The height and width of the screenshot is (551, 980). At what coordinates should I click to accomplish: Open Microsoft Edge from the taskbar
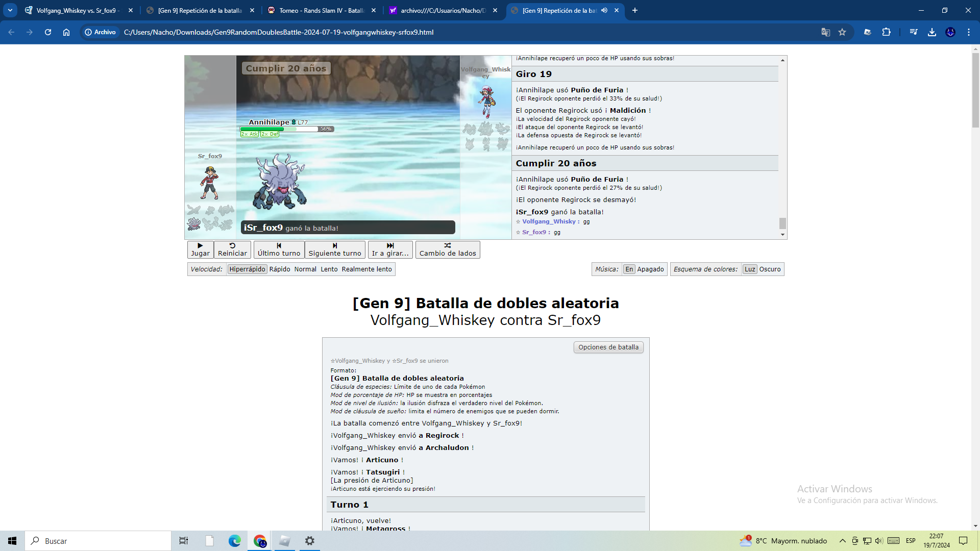234,541
